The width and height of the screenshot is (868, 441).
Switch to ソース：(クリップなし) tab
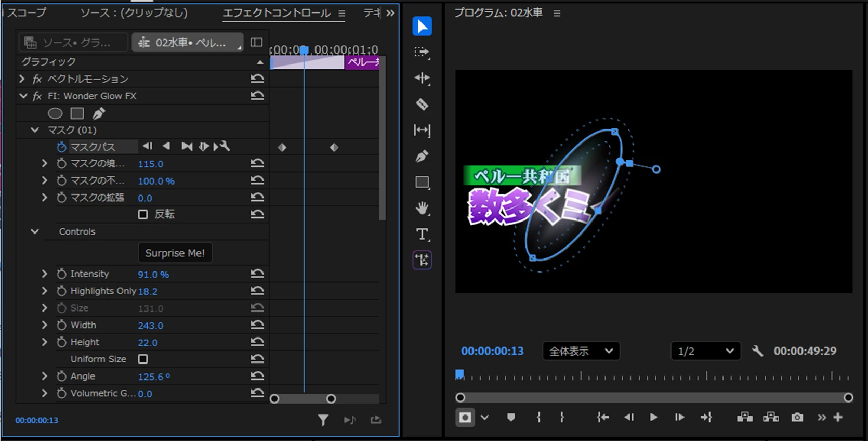pos(134,12)
